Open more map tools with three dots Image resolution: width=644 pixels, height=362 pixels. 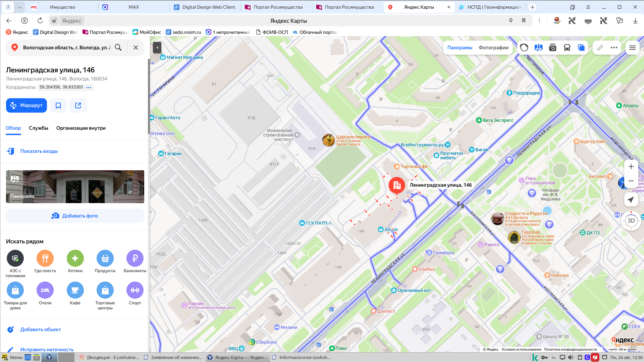pyautogui.click(x=614, y=48)
